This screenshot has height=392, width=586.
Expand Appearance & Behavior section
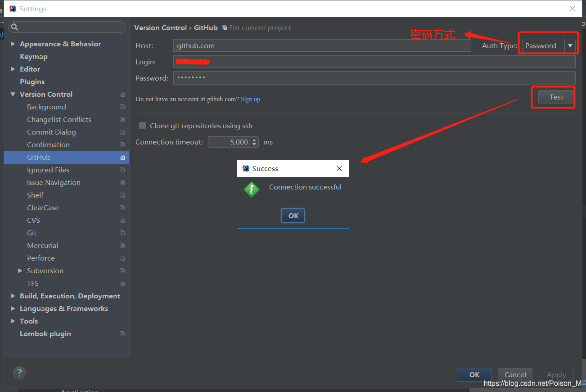click(x=13, y=44)
